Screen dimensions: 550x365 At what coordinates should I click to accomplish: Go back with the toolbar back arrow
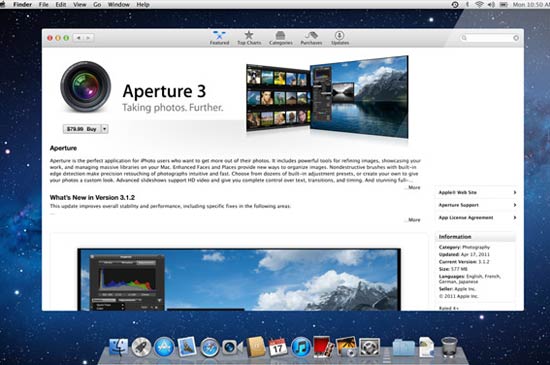point(79,38)
